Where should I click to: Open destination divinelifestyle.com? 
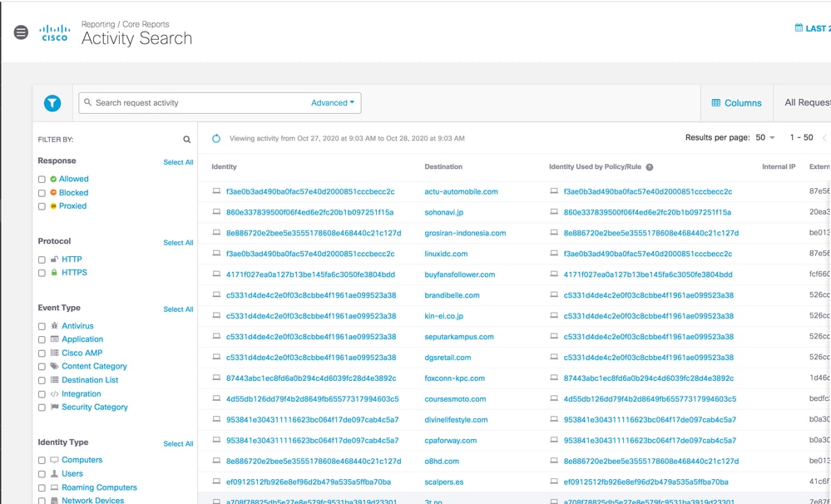click(456, 420)
